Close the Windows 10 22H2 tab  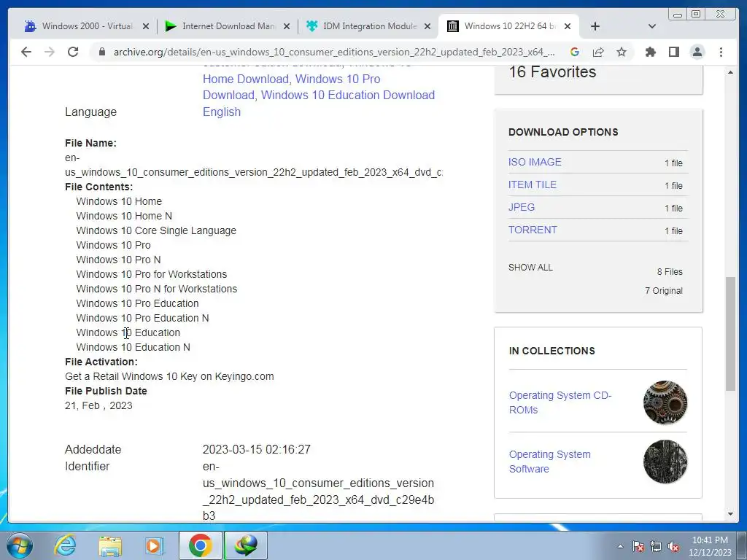tap(568, 27)
